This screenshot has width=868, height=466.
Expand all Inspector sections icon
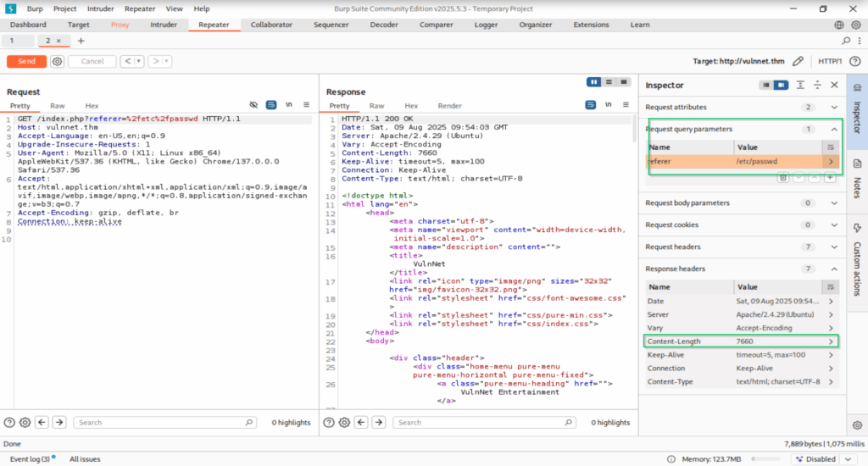point(800,85)
